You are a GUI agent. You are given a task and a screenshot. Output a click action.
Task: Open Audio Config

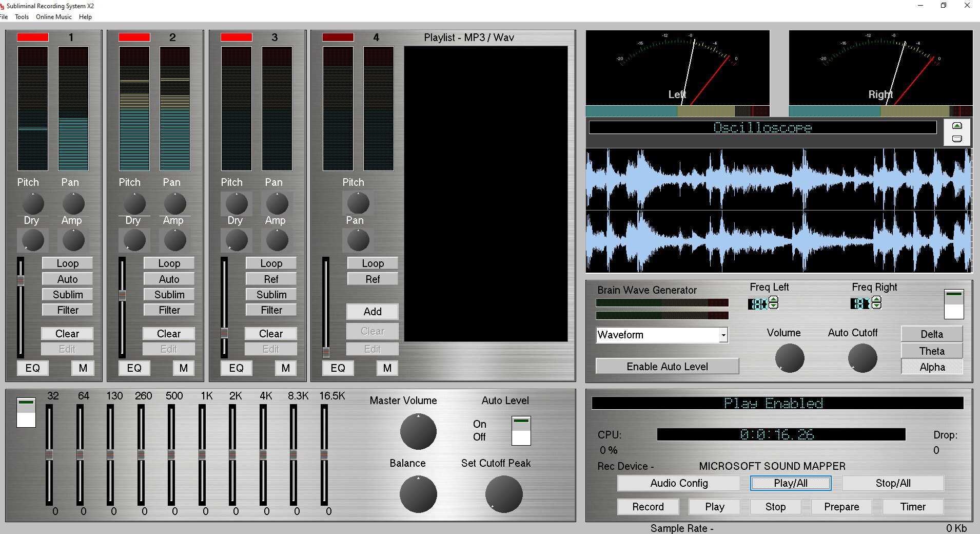tap(679, 483)
